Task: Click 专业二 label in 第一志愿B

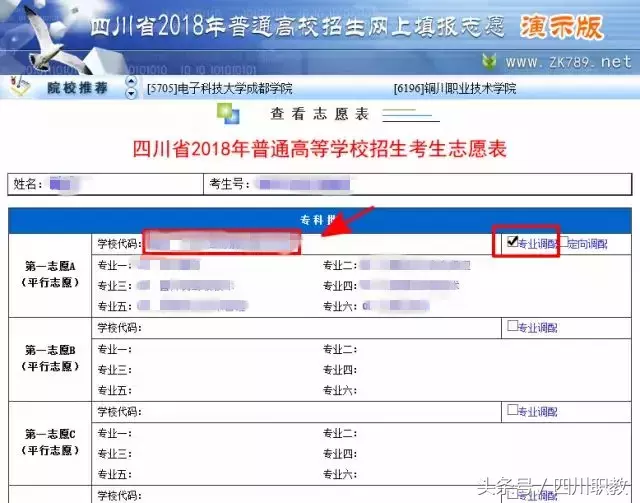Action: (340, 349)
